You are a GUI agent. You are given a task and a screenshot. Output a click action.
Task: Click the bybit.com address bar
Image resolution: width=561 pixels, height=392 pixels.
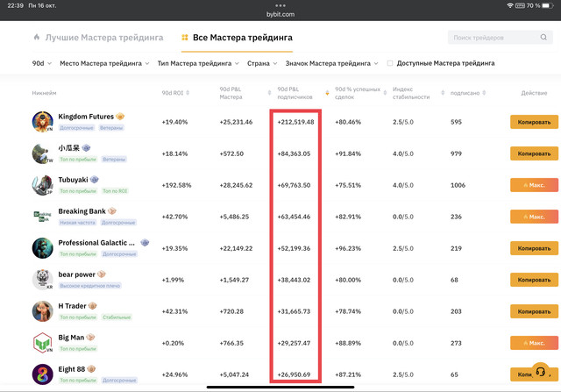click(280, 14)
